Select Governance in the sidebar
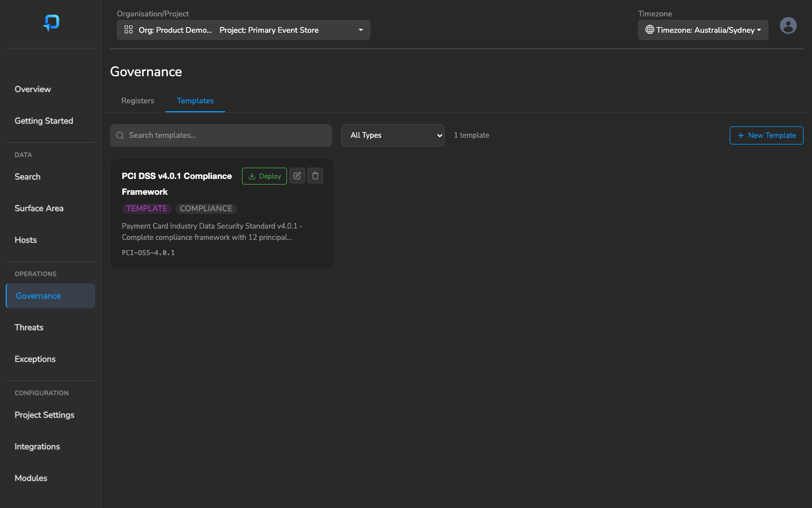This screenshot has width=812, height=508. coord(50,296)
